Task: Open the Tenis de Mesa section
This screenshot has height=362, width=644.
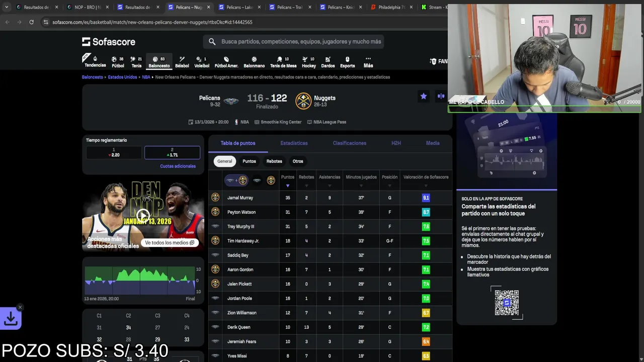Action: point(283,62)
